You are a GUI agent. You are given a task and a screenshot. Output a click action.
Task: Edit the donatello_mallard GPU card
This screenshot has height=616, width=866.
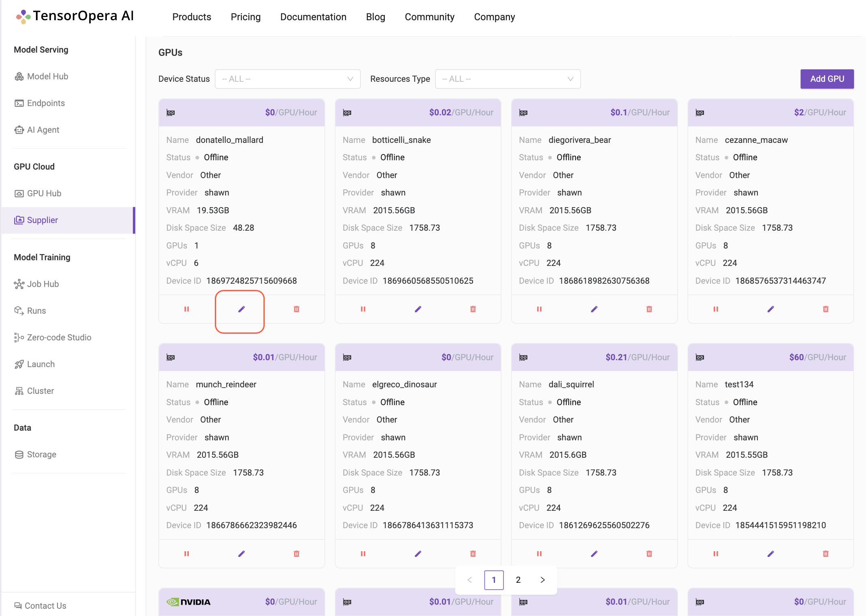point(241,309)
